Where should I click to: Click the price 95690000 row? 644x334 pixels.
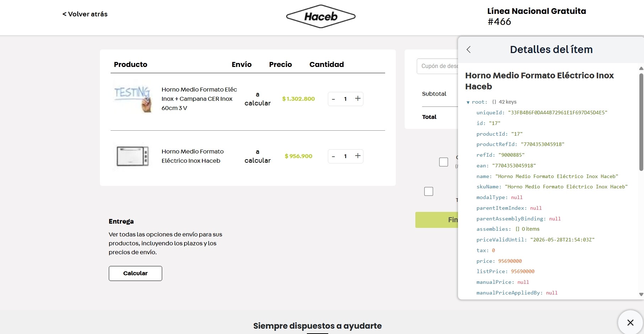tap(499, 261)
